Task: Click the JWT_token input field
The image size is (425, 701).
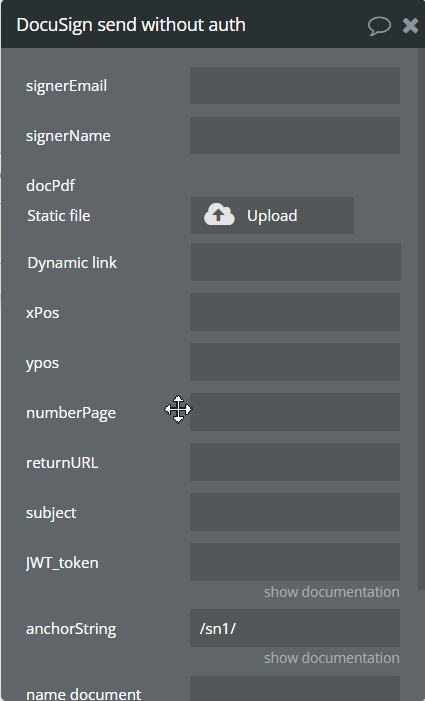Action: [x=295, y=562]
